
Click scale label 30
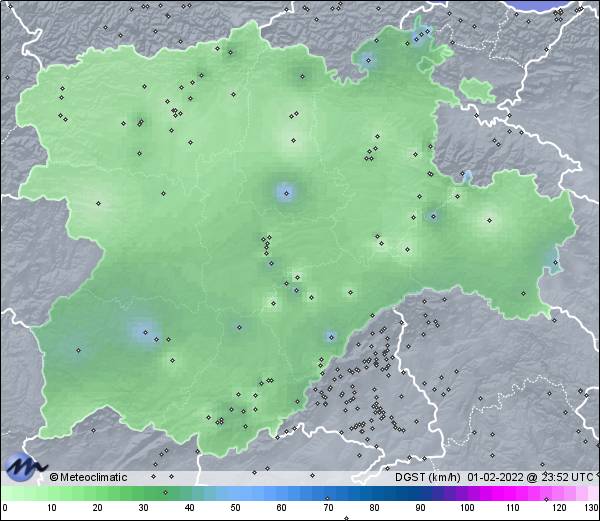(x=143, y=508)
